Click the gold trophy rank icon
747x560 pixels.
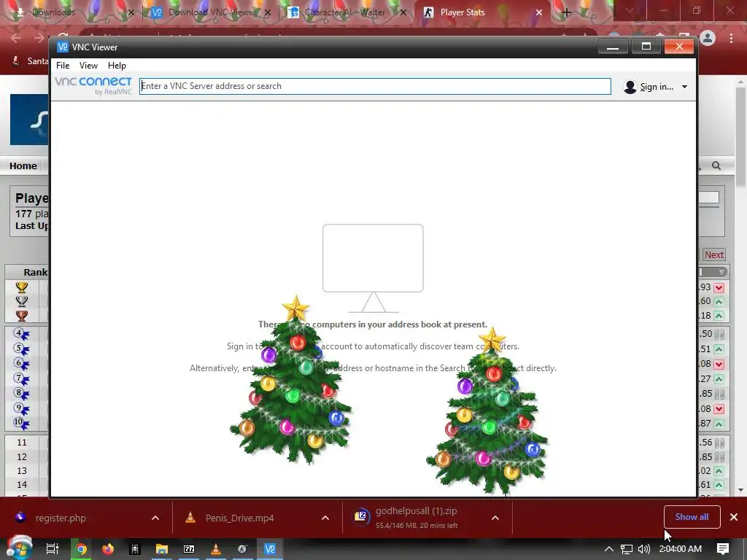22,287
